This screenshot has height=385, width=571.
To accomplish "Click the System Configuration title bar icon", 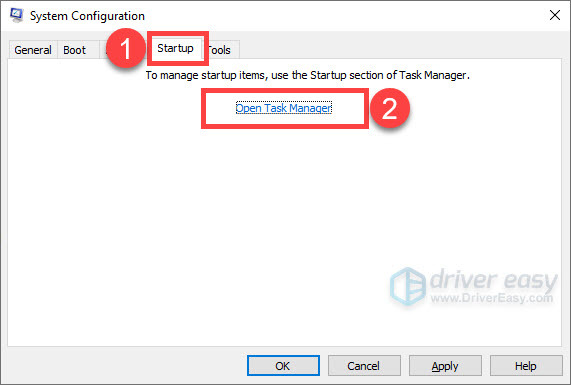I will pyautogui.click(x=16, y=15).
